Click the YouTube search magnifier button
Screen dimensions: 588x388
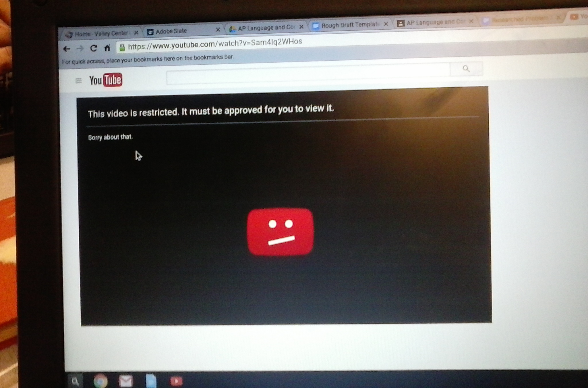[x=466, y=69]
